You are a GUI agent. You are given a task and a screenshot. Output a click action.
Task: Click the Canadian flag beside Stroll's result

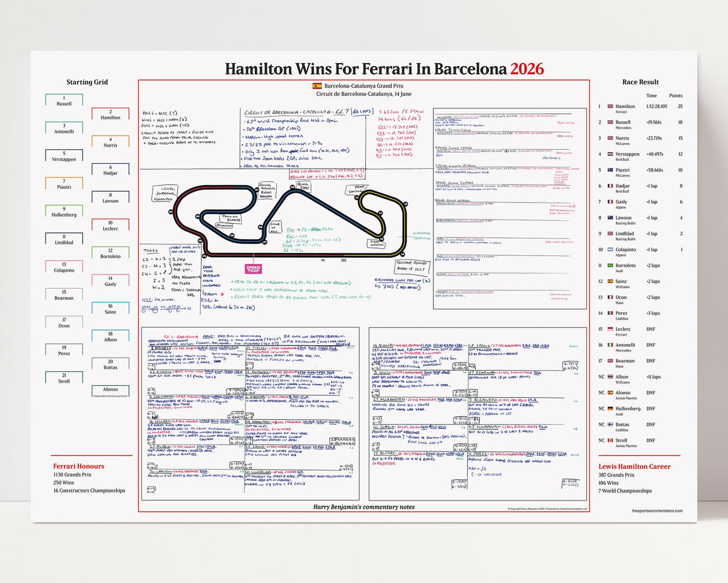(x=611, y=440)
